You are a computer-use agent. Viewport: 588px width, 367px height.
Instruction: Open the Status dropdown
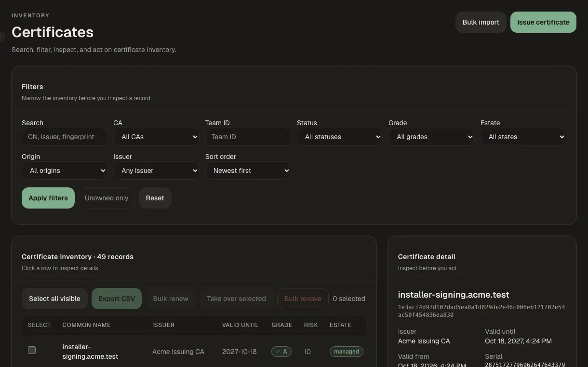[340, 137]
